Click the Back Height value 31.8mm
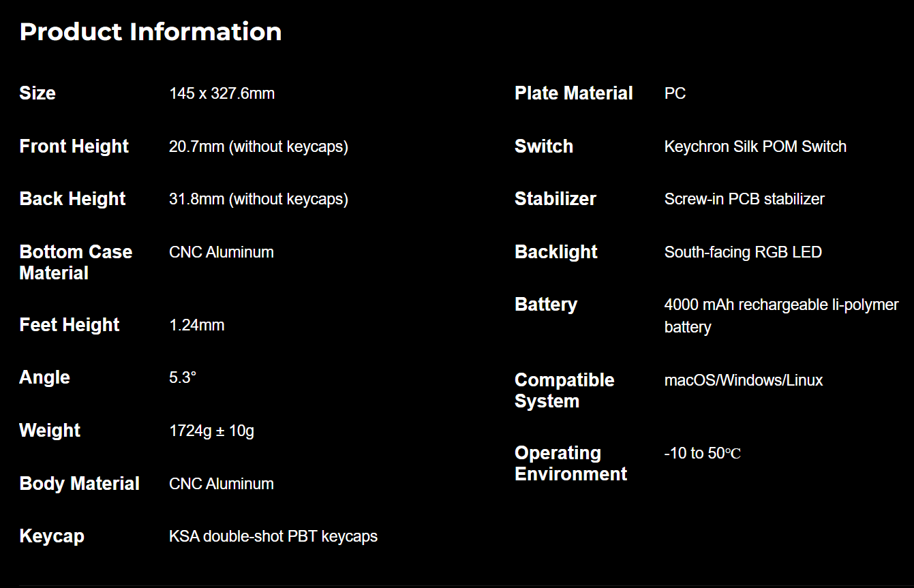 tap(258, 199)
